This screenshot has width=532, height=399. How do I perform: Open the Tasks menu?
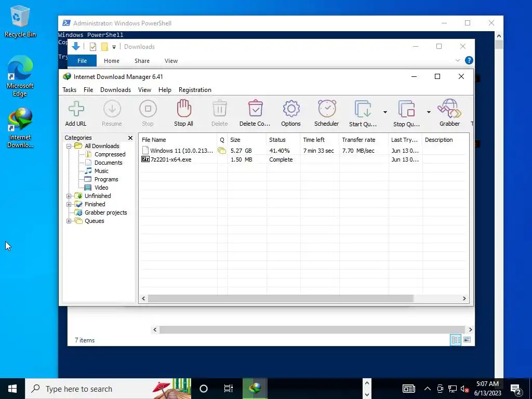click(69, 90)
